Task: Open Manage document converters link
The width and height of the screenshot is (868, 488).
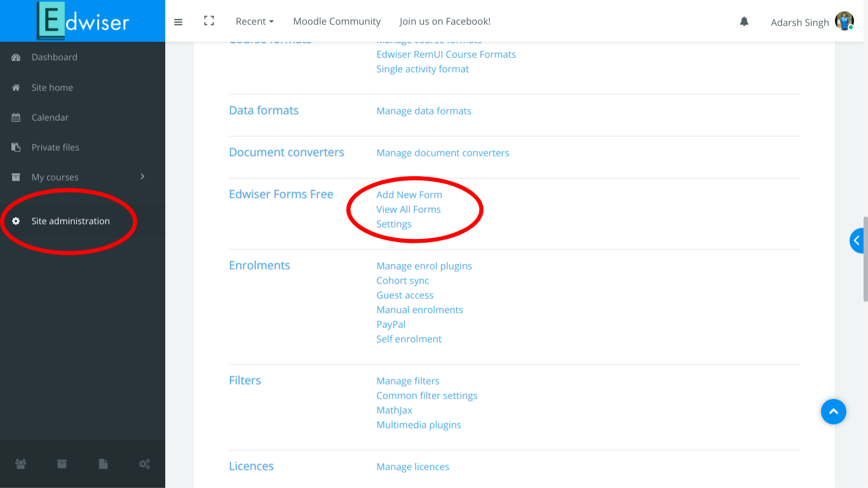Action: (443, 153)
